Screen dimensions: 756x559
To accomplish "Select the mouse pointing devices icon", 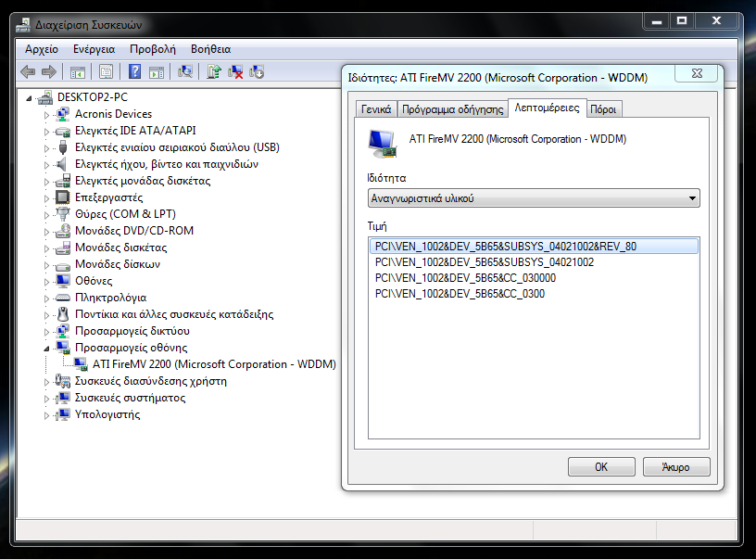I will pyautogui.click(x=63, y=314).
